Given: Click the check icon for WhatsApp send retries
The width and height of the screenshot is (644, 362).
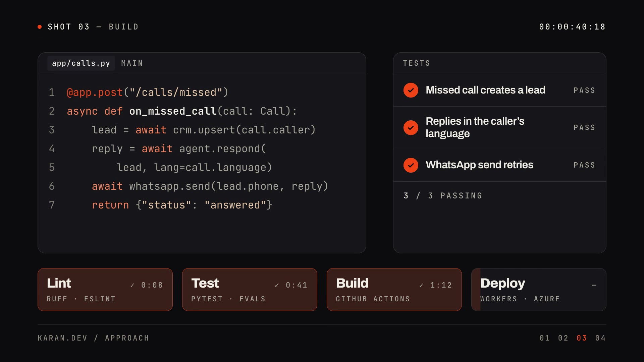Looking at the screenshot, I should (x=411, y=165).
